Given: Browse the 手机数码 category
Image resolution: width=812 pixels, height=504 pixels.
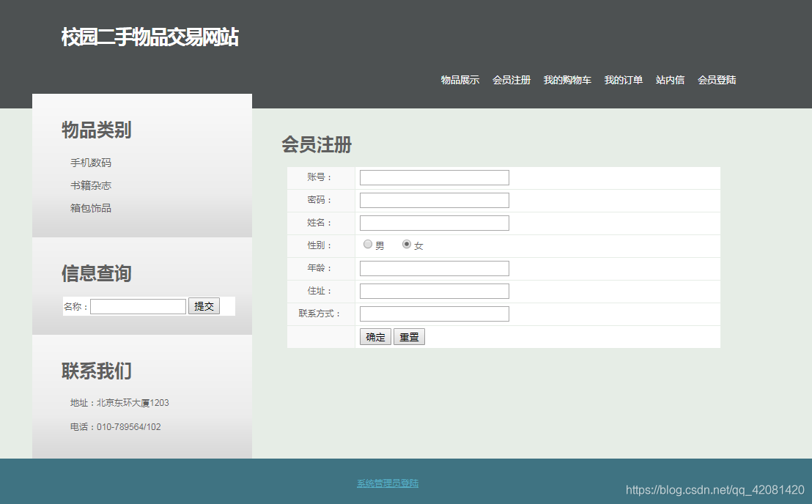Looking at the screenshot, I should tap(90, 163).
